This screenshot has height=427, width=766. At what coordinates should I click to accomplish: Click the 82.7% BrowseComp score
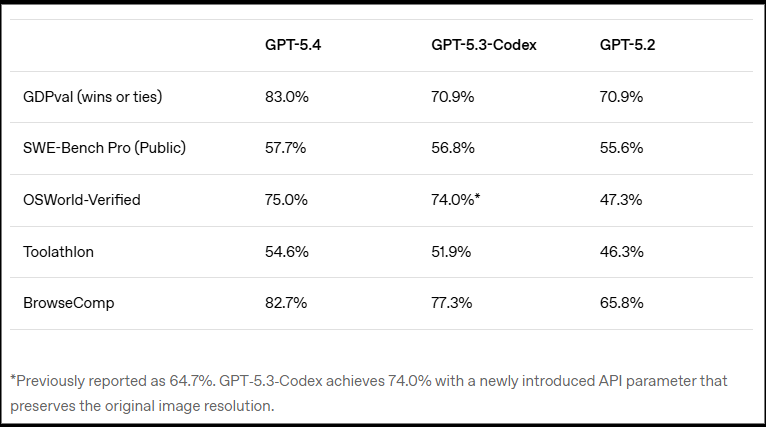click(x=284, y=303)
